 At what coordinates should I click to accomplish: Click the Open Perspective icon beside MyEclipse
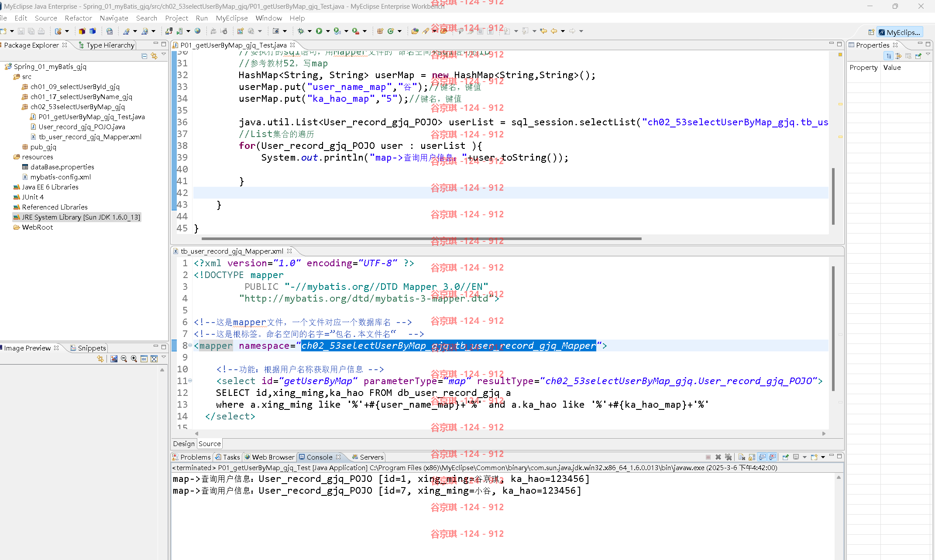coord(871,32)
